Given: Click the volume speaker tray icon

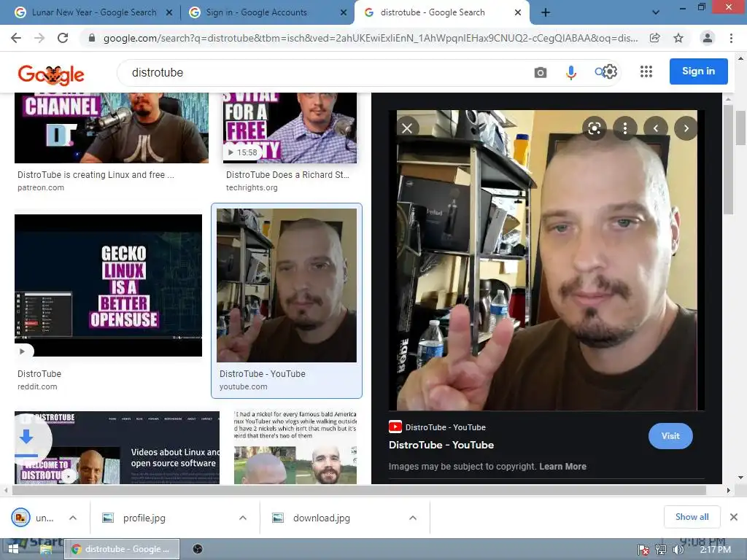Looking at the screenshot, I should (x=678, y=550).
